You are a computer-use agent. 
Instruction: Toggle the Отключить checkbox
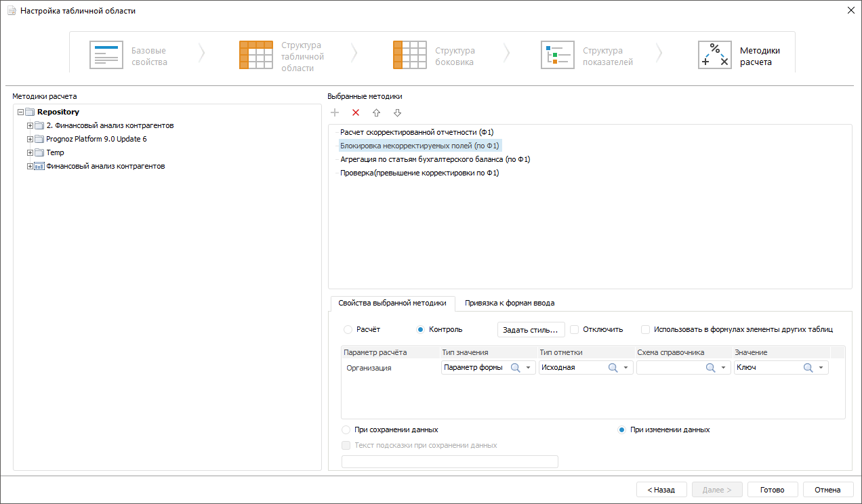tap(575, 330)
